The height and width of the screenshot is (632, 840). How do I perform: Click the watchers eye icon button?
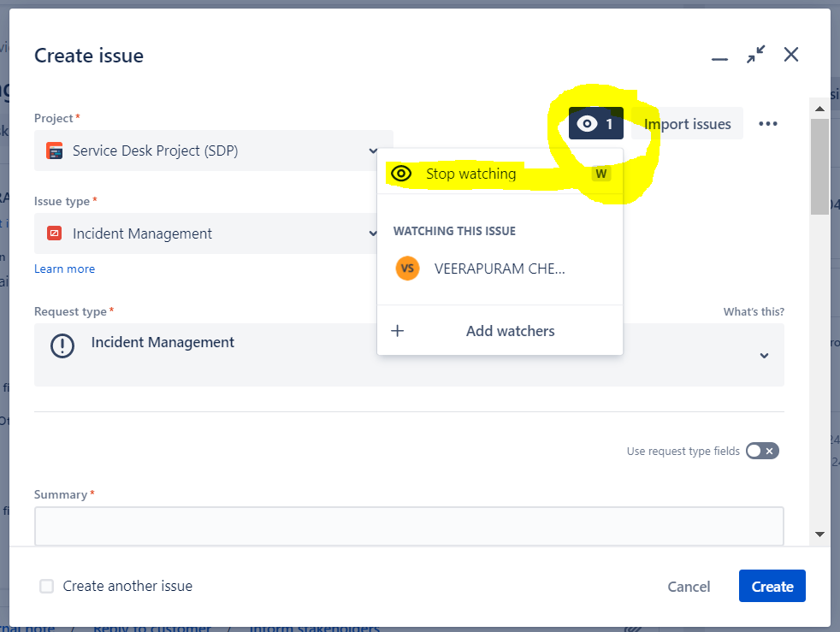pyautogui.click(x=595, y=124)
